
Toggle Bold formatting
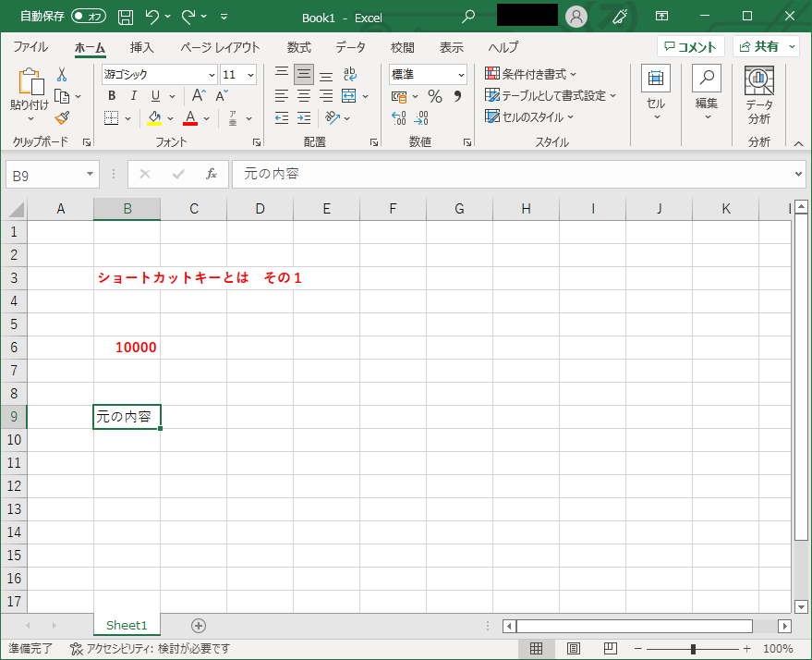112,96
